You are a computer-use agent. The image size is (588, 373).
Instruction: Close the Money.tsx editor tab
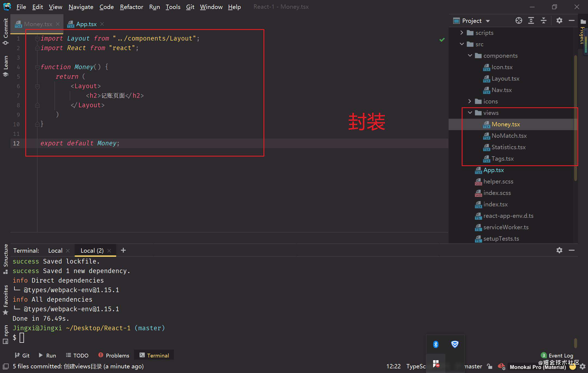(x=58, y=24)
